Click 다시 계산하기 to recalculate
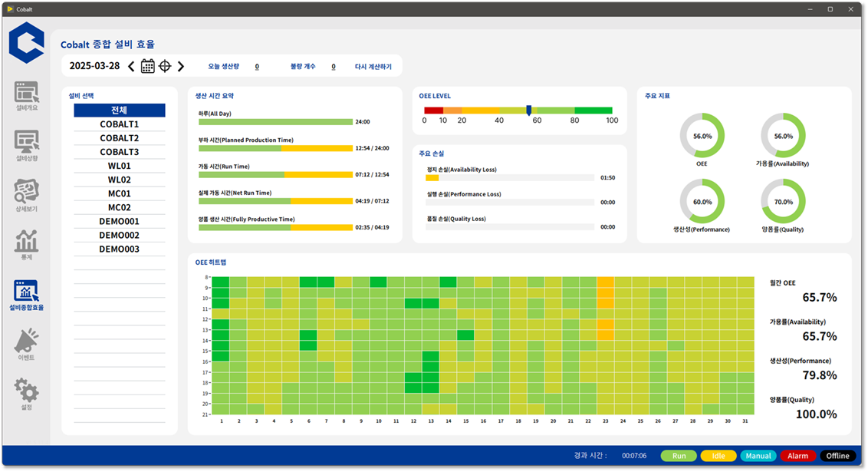Screen dimensions: 868x472 [373, 67]
